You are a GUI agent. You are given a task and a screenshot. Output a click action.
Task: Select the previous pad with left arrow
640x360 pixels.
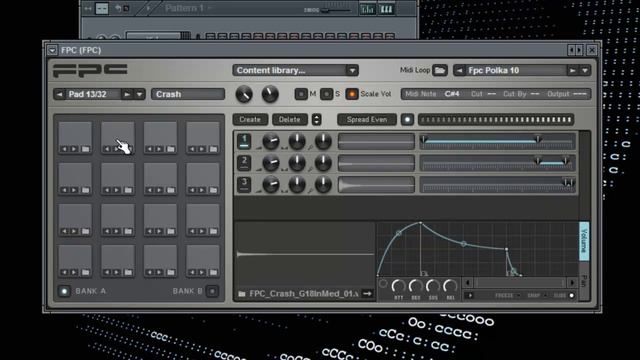[60, 94]
